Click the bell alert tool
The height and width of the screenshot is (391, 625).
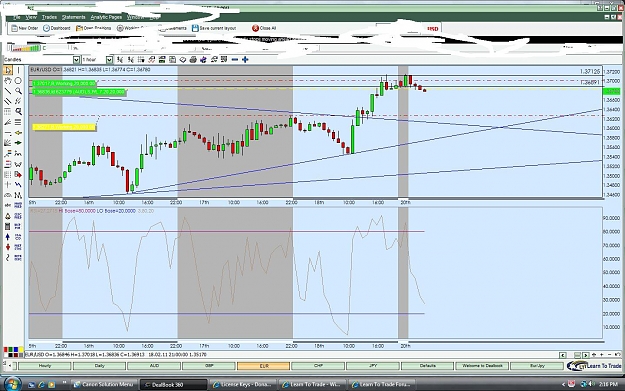point(8,216)
